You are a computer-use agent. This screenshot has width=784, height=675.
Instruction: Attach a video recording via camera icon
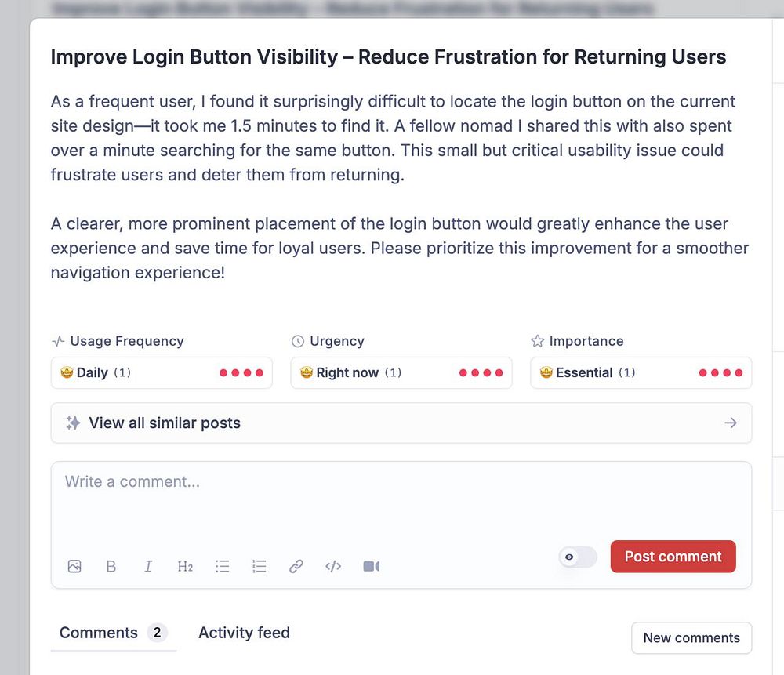(371, 566)
